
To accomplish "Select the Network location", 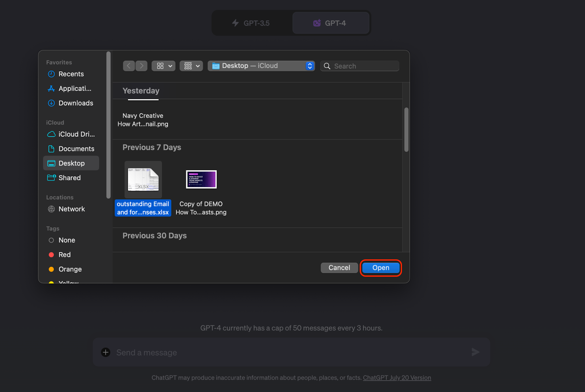I will point(71,209).
